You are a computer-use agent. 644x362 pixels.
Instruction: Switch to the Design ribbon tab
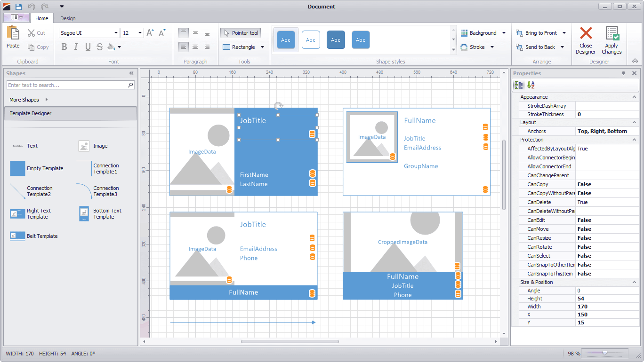tap(68, 18)
